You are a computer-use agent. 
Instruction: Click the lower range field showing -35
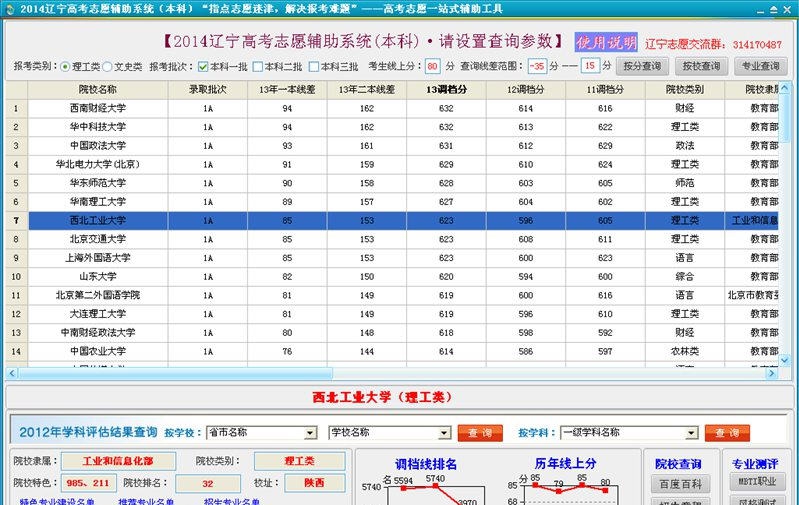tap(537, 66)
